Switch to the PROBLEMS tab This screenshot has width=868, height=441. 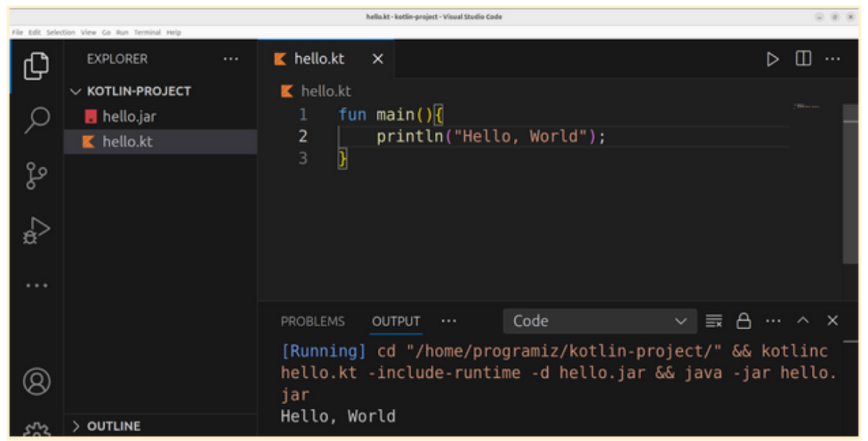coord(313,321)
